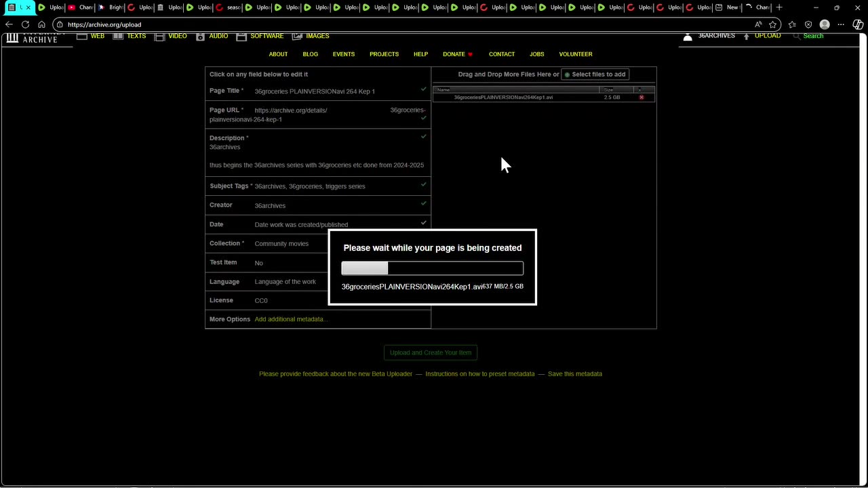Open a new browser tab with plus
Viewport: 868px width, 488px height.
(779, 7)
